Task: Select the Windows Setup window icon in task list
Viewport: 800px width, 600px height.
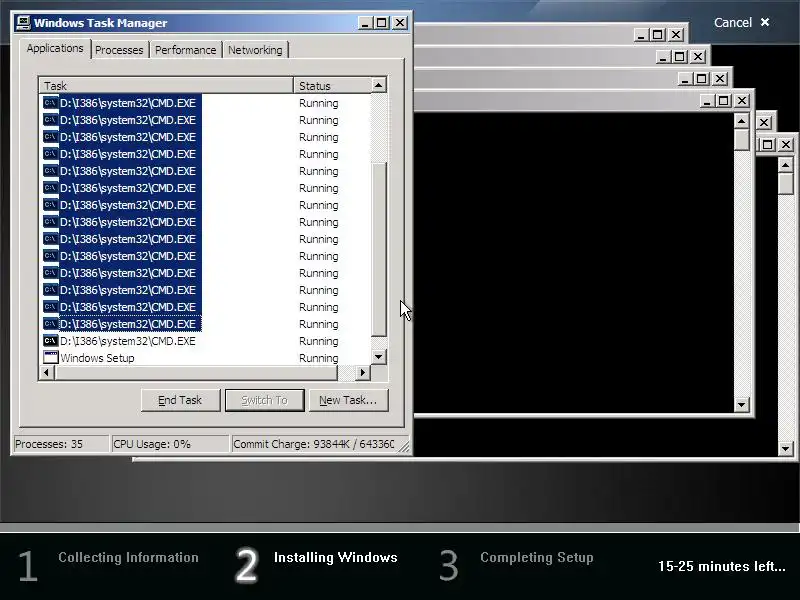Action: coord(51,358)
